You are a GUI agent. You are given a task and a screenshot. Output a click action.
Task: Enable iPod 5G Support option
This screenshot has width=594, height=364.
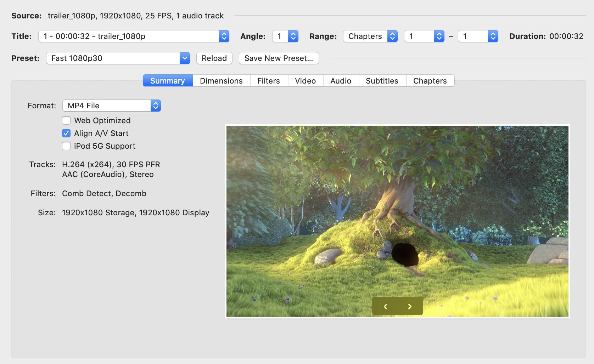pos(66,146)
